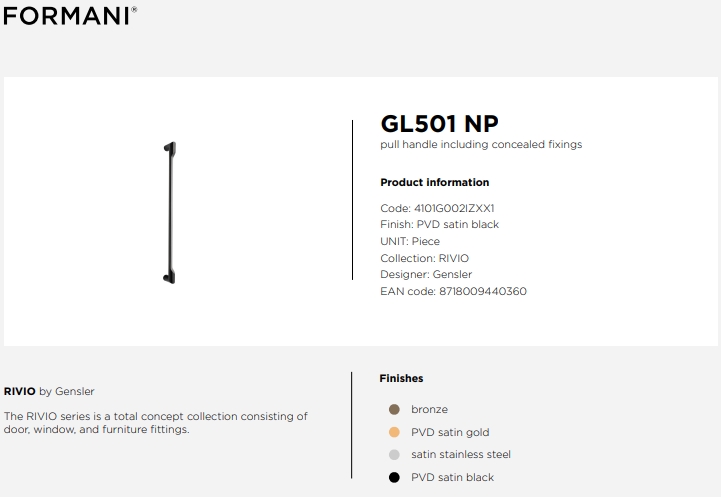721x497 pixels.
Task: Click the satin stainless steel label
Action: pyautogui.click(x=461, y=455)
